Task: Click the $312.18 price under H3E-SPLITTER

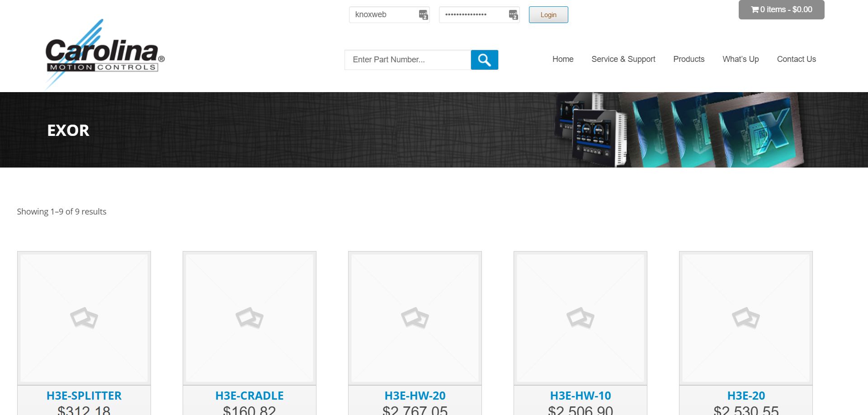Action: point(84,410)
